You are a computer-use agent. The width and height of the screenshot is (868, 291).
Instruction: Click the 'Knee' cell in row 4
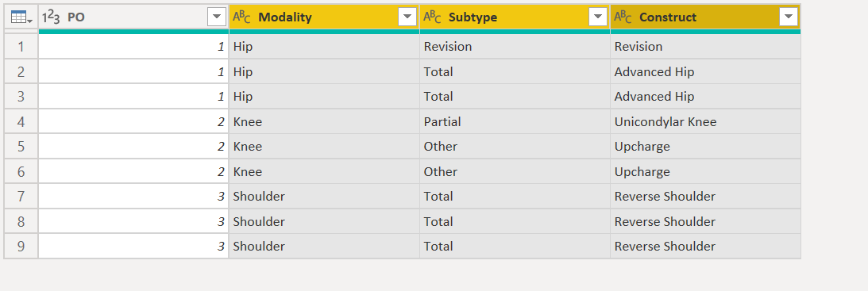pyautogui.click(x=324, y=121)
